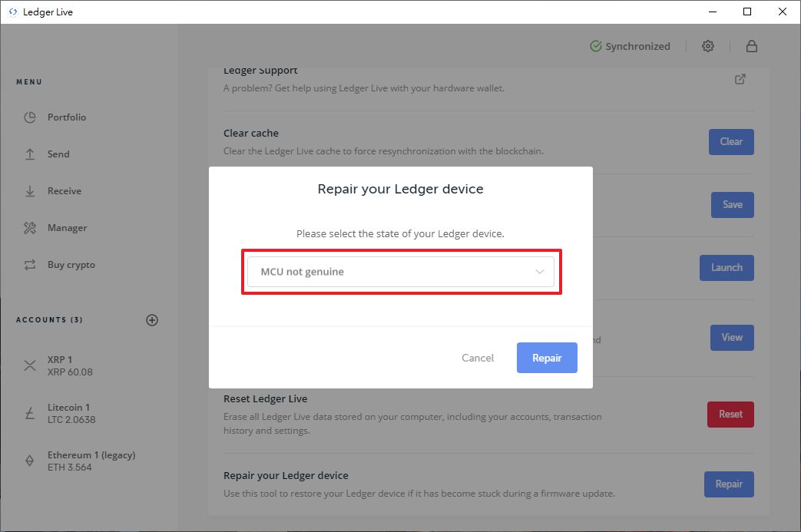The width and height of the screenshot is (801, 532).
Task: Click the Buy crypto exchange icon
Action: 30,265
